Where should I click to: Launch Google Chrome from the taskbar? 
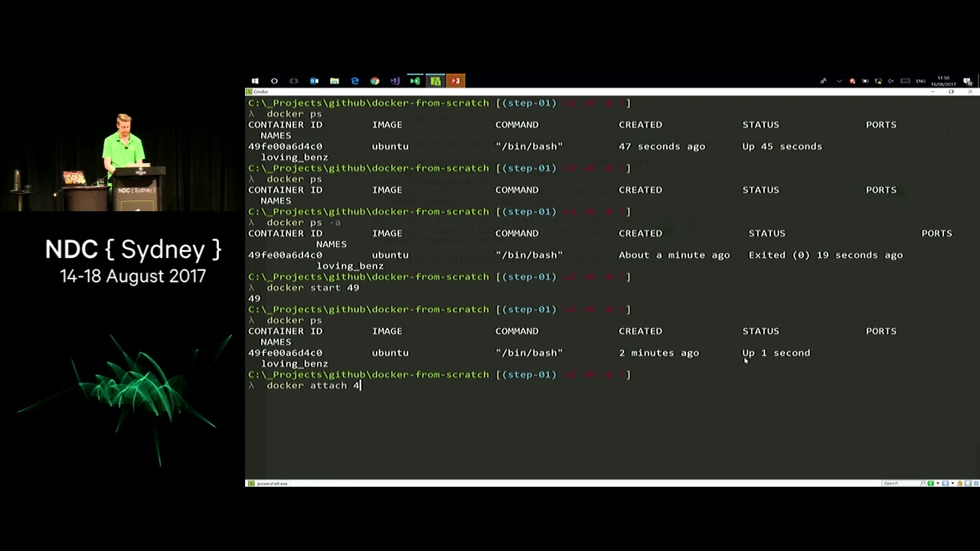tap(374, 80)
